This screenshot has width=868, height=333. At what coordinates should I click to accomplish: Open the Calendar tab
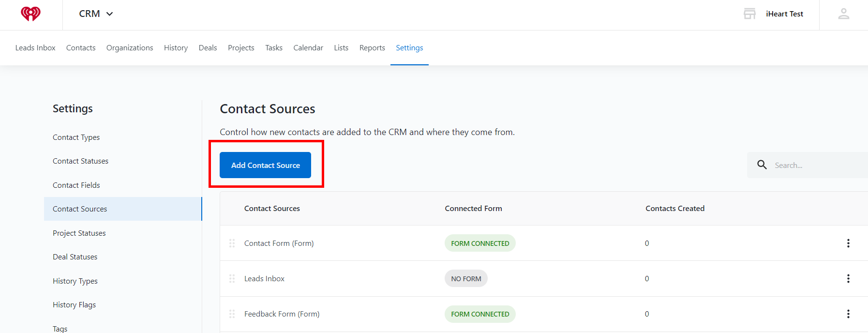308,48
